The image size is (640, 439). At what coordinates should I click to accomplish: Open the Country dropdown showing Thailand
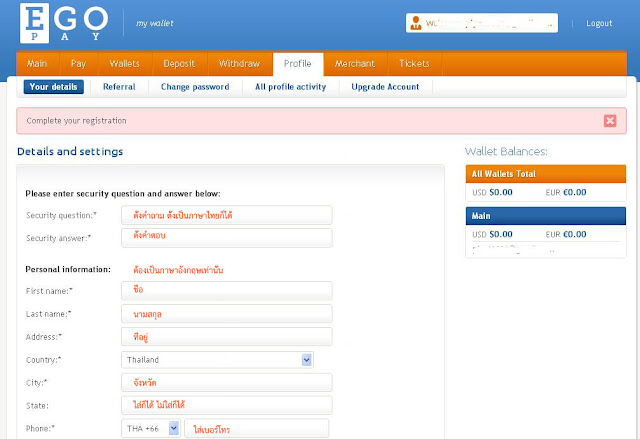point(217,360)
